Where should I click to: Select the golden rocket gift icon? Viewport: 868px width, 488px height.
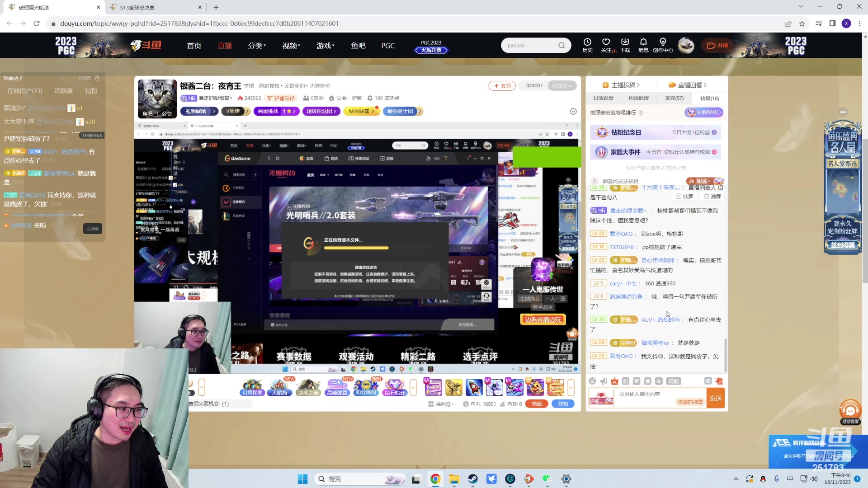pyautogui.click(x=454, y=388)
